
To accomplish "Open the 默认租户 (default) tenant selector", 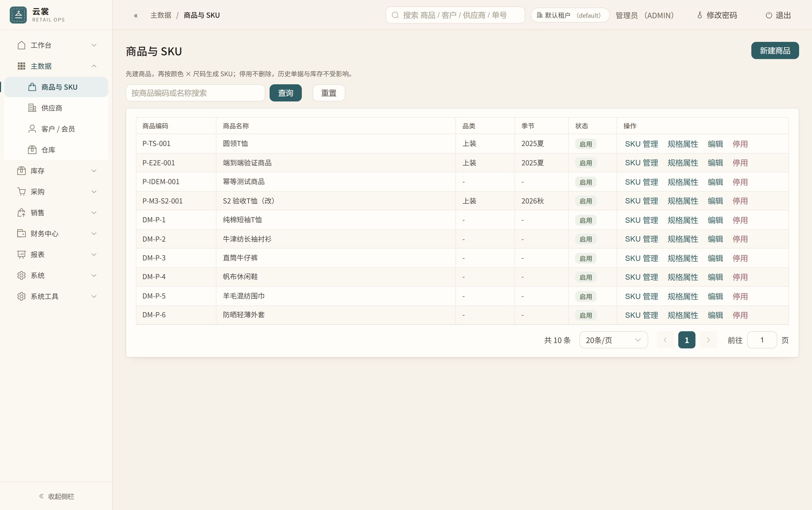I will (x=570, y=15).
